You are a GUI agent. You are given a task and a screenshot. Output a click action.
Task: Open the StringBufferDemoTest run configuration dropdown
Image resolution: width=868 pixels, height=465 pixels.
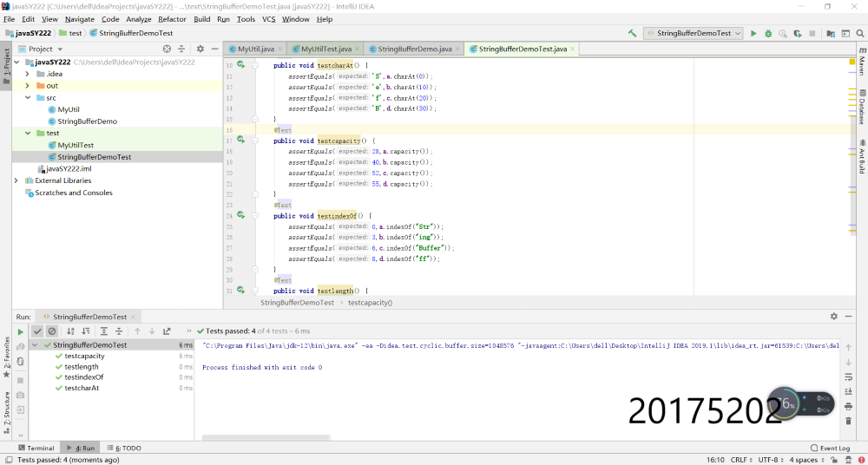tap(693, 33)
